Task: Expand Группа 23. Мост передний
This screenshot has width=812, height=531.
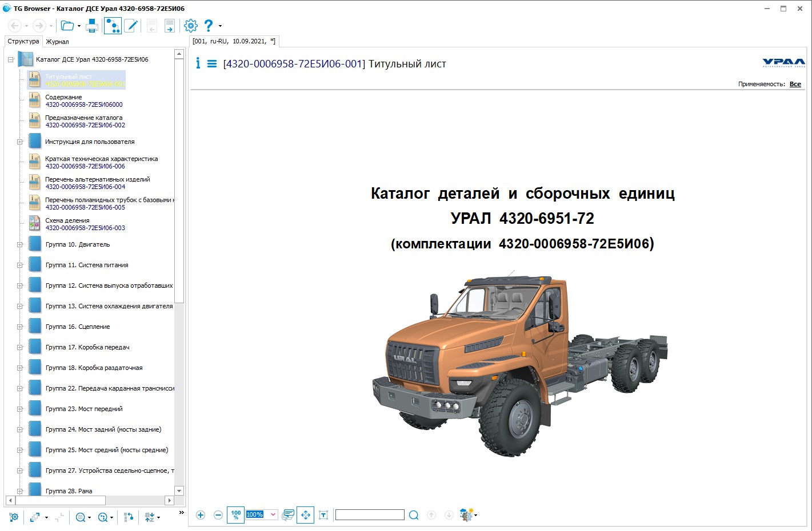Action: 19,409
